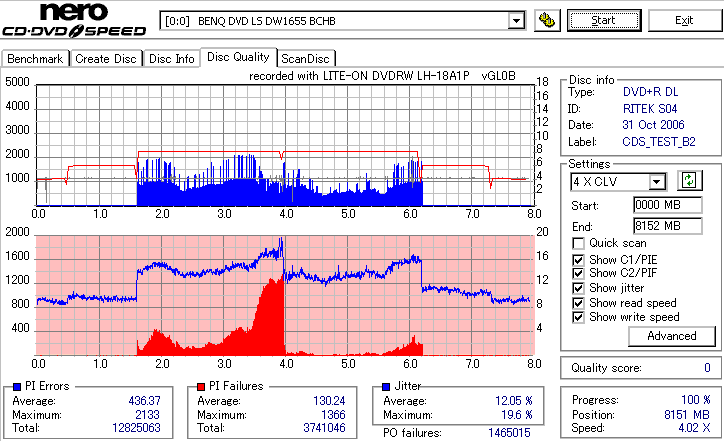Click the PI Errors total 12825063
Image resolution: width=724 pixels, height=441 pixels.
click(136, 428)
